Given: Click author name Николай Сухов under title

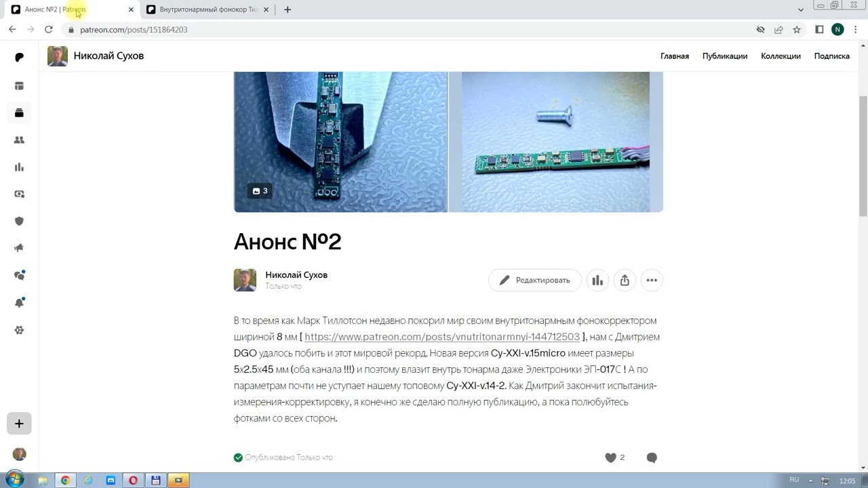Looking at the screenshot, I should point(296,274).
